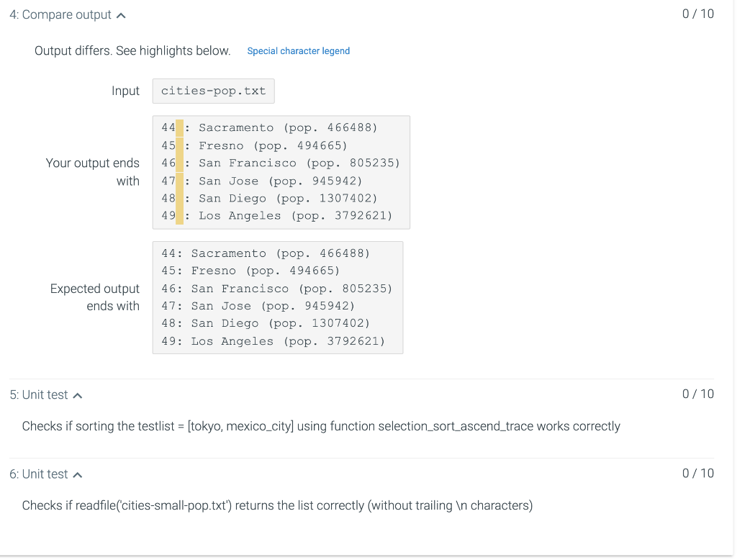Select the highlighted whitespace marker on line 49

click(178, 215)
